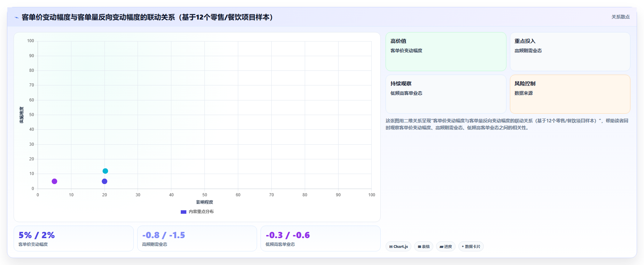Viewport: 644px width, 265px height.
Task: Toggle the 内容重点分布 legend swatch
Action: (184, 212)
